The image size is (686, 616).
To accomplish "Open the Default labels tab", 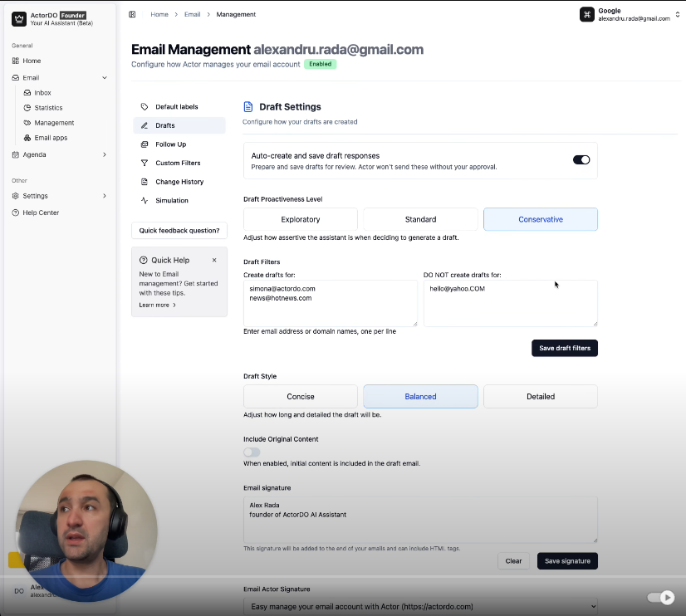I will (x=179, y=106).
